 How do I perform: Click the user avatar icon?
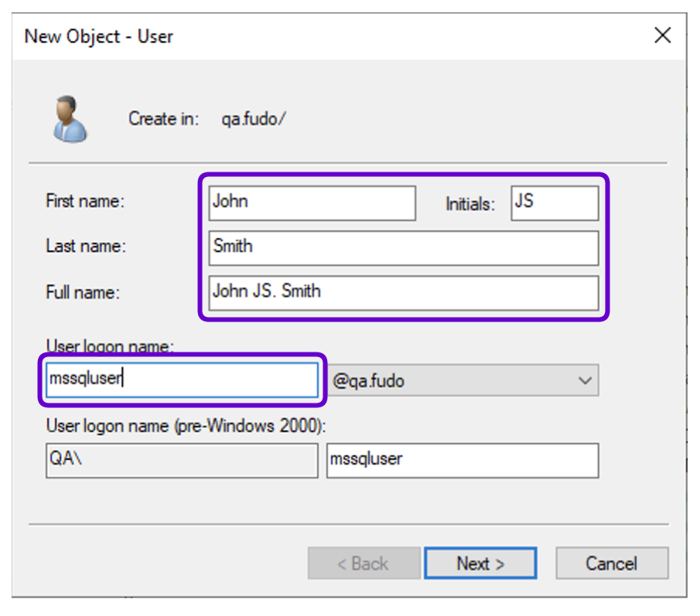click(70, 119)
